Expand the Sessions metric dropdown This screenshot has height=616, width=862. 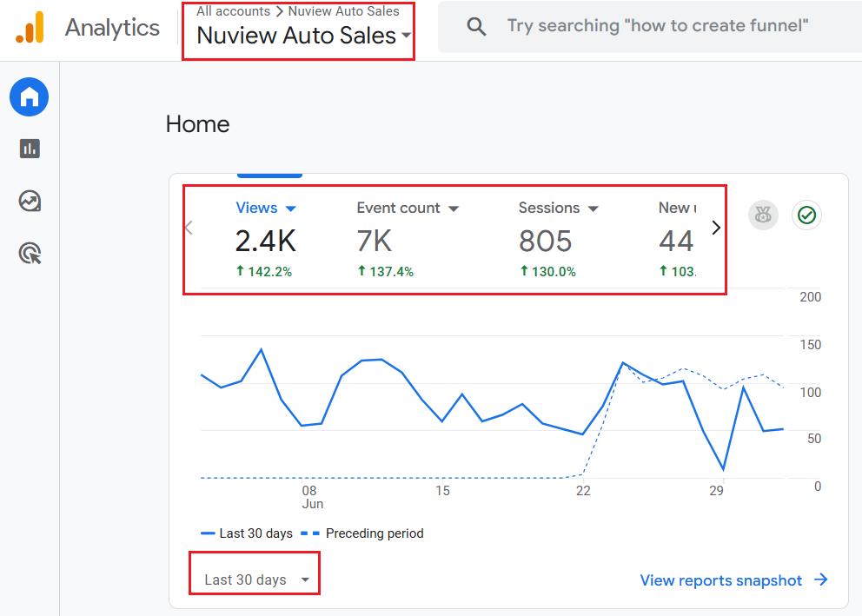(593, 209)
